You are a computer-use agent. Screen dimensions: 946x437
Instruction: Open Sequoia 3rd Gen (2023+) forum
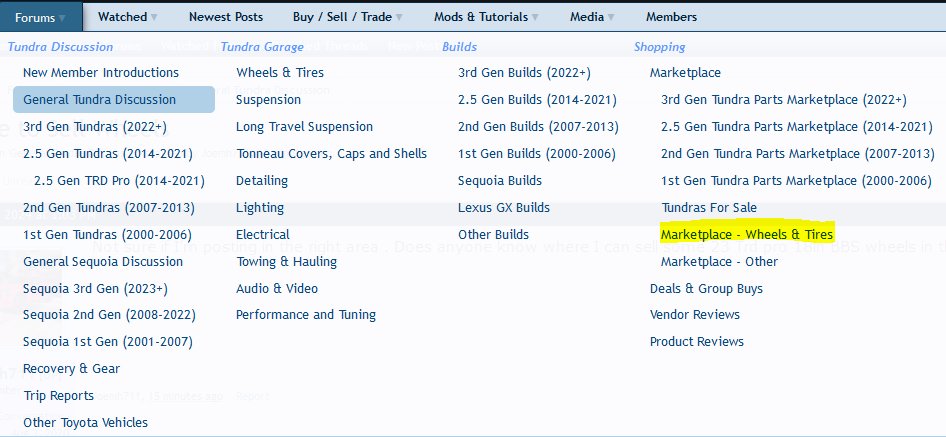(x=95, y=289)
